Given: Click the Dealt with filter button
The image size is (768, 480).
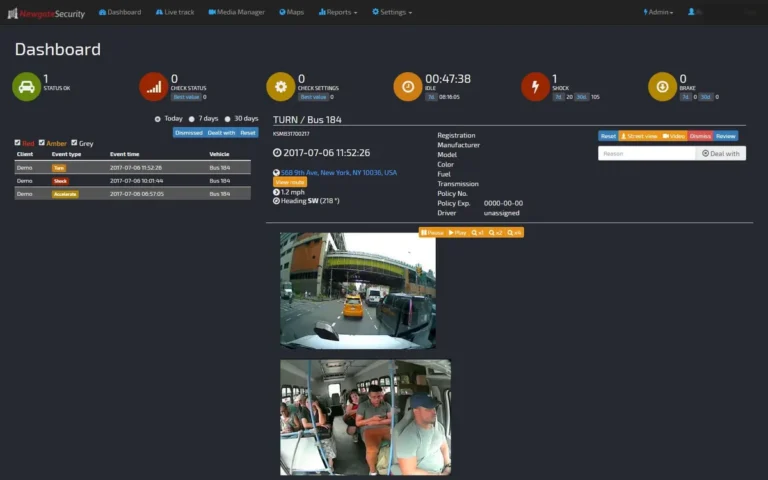Looking at the screenshot, I should coord(221,133).
